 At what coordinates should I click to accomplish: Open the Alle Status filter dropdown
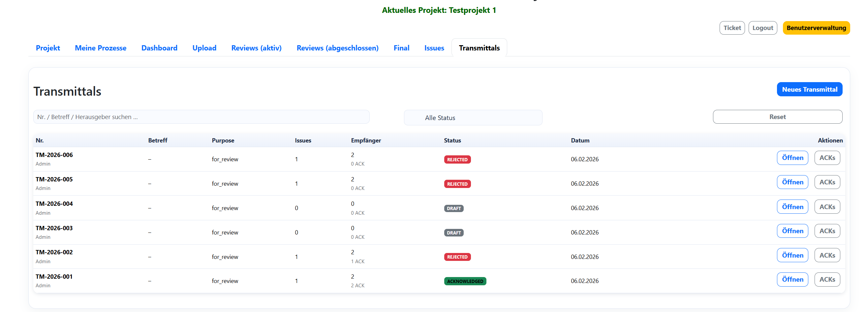(x=473, y=118)
